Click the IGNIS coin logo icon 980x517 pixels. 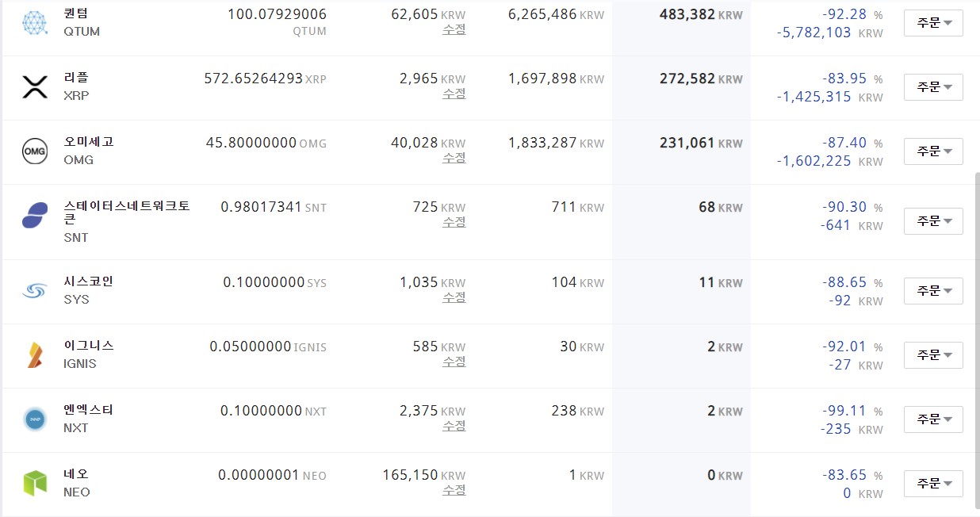(x=35, y=355)
